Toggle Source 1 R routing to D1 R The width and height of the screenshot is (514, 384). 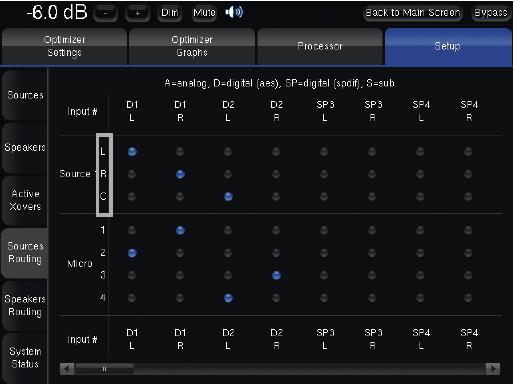pos(180,174)
